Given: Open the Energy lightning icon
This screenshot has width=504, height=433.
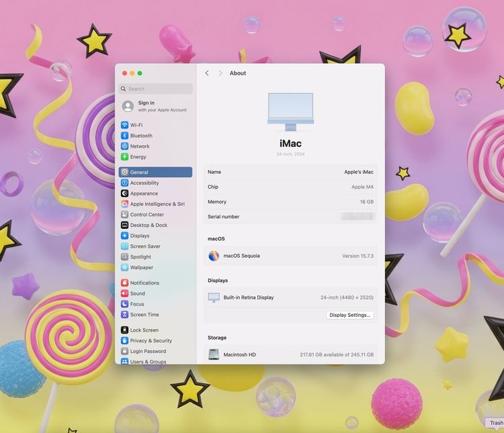Looking at the screenshot, I should pyautogui.click(x=125, y=157).
